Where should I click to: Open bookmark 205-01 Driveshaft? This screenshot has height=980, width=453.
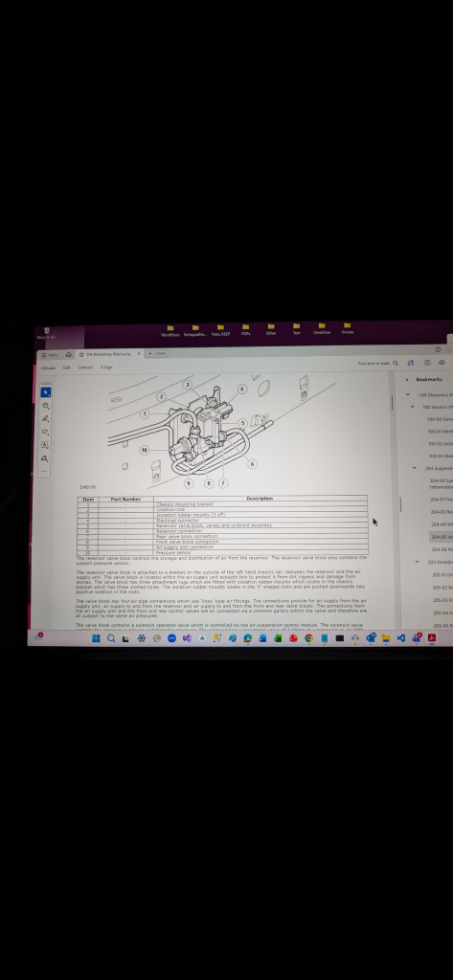click(443, 575)
